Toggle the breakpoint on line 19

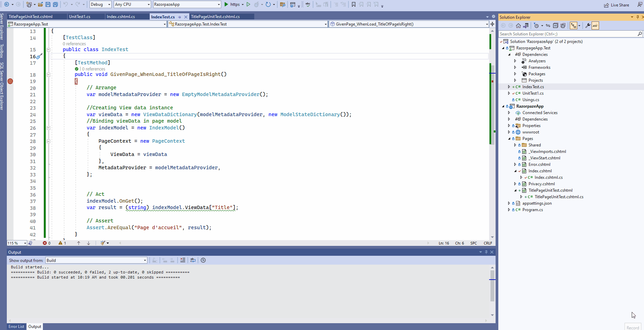pyautogui.click(x=10, y=81)
